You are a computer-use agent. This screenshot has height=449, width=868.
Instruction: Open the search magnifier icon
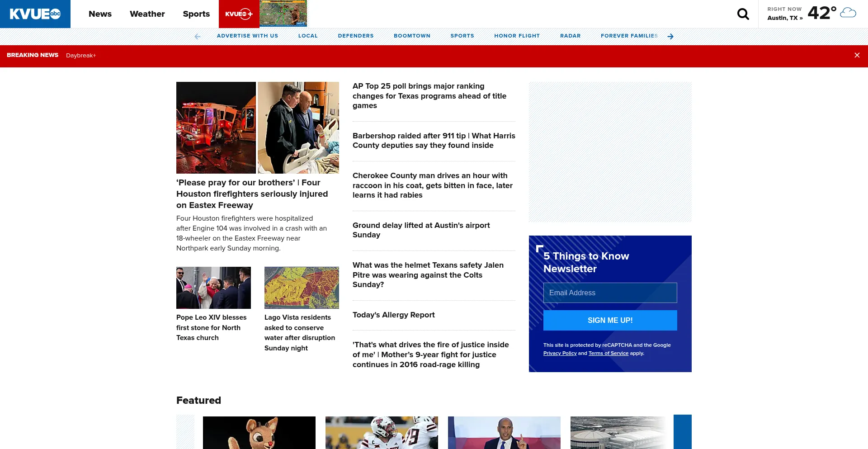pyautogui.click(x=743, y=14)
